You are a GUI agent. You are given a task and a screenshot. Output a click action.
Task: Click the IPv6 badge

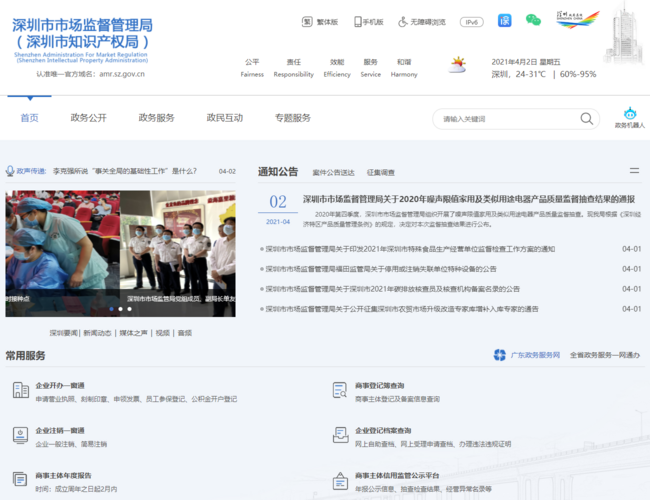[x=472, y=22]
